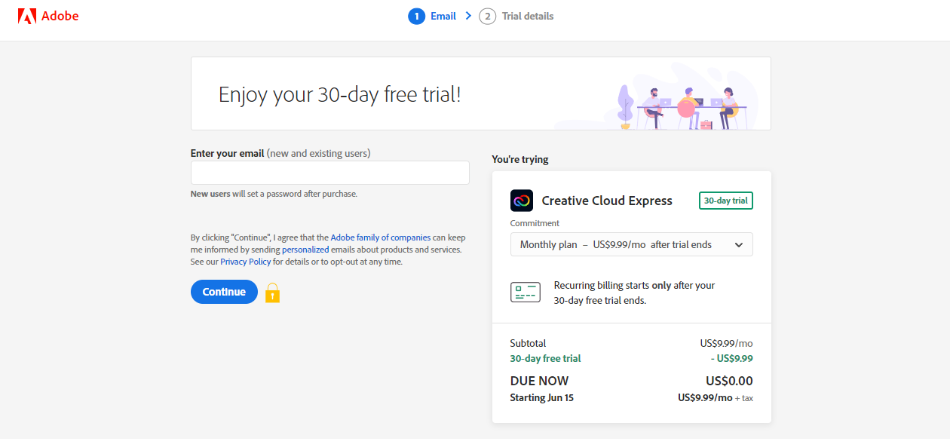Screen dimensions: 950x439
Task: Click "US$9.99/mo + tax" starting price
Action: [716, 398]
